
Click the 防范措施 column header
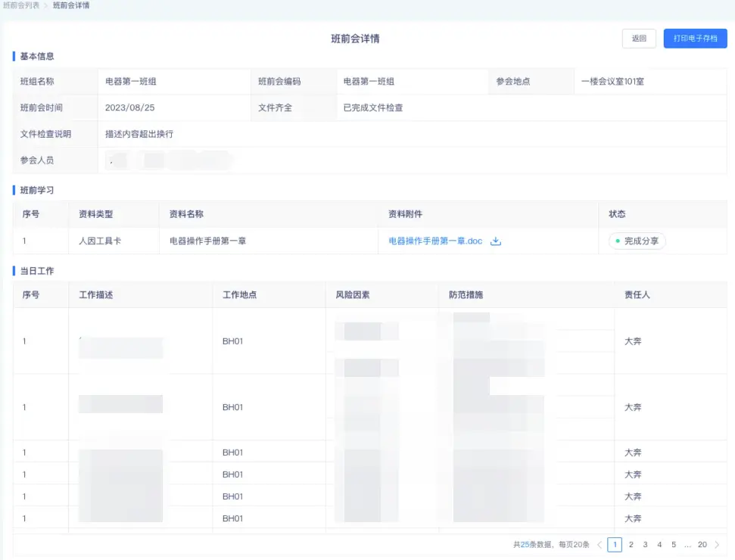pyautogui.click(x=466, y=295)
